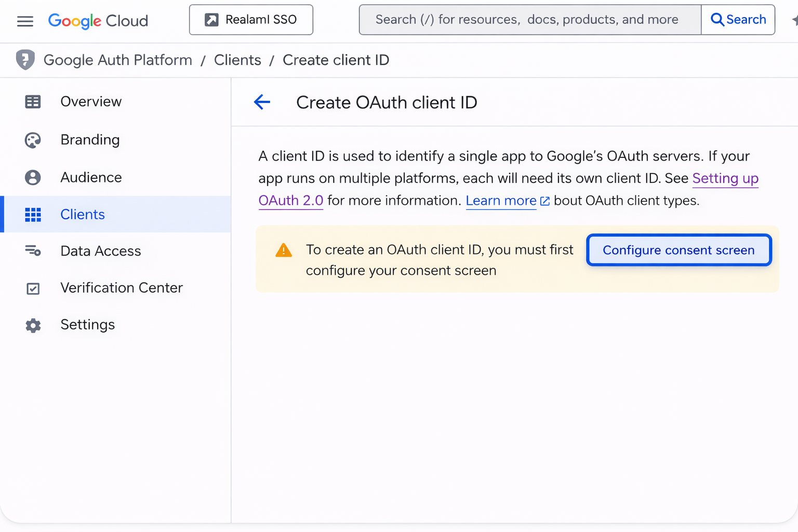Go to Clients in the breadcrumb
The image size is (798, 532).
pos(237,60)
